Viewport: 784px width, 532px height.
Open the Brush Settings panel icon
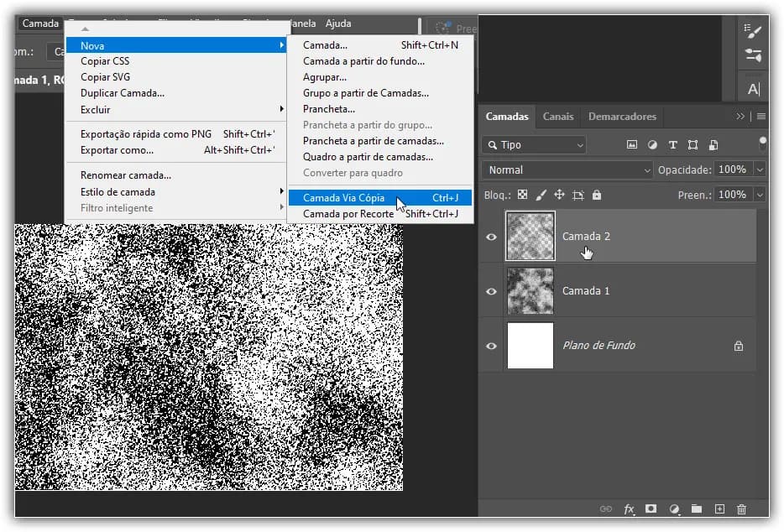pyautogui.click(x=752, y=32)
